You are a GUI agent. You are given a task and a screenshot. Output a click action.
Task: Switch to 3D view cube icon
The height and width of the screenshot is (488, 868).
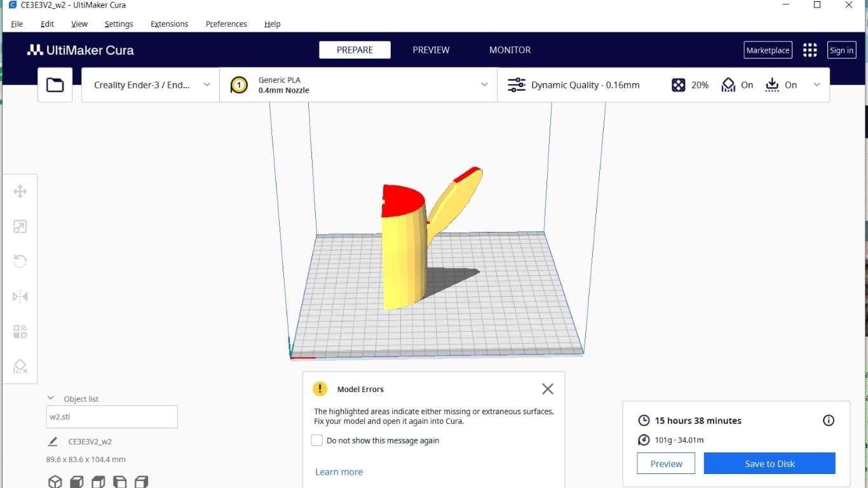click(x=55, y=482)
